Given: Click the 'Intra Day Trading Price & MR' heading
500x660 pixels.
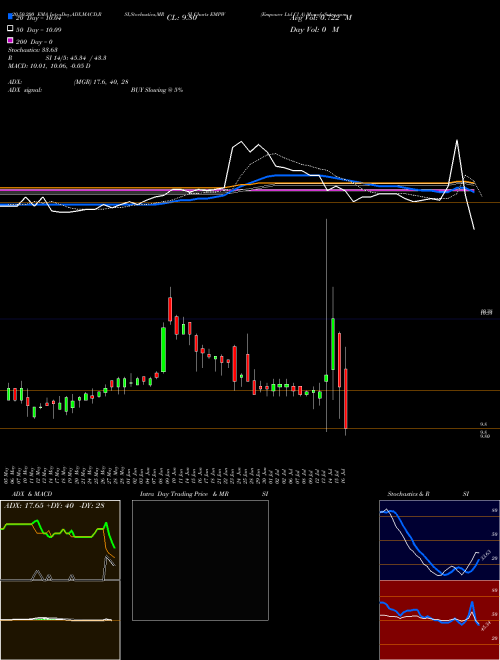Looking at the screenshot, I should point(184,494).
